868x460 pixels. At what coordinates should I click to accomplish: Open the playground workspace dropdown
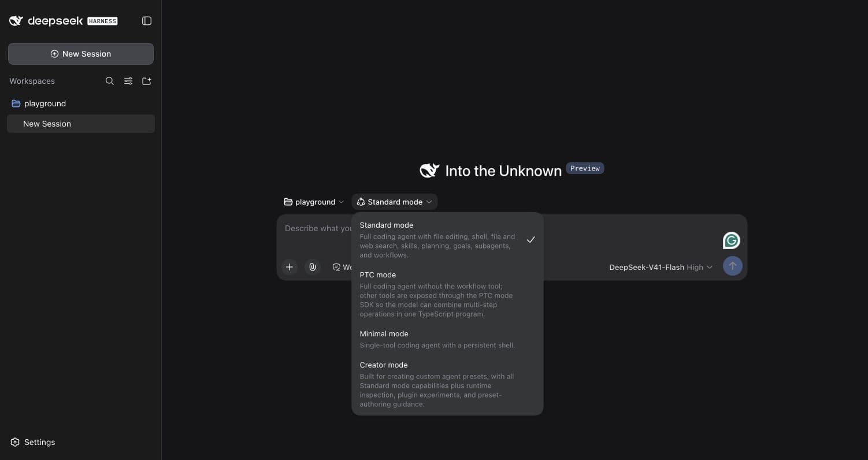[314, 202]
